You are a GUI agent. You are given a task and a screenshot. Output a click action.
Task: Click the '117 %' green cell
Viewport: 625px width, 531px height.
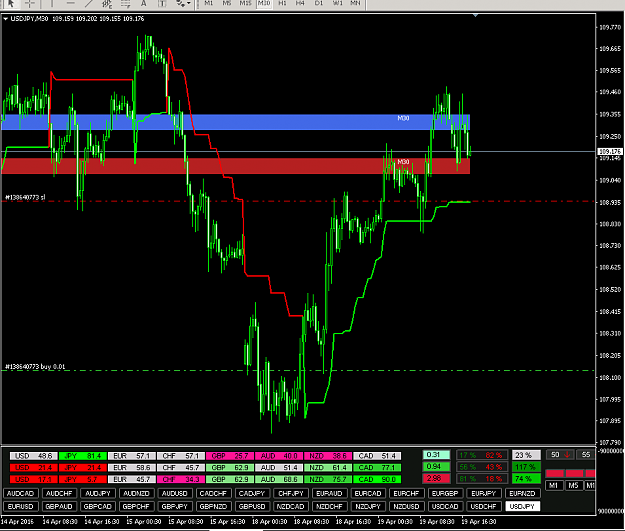click(526, 467)
